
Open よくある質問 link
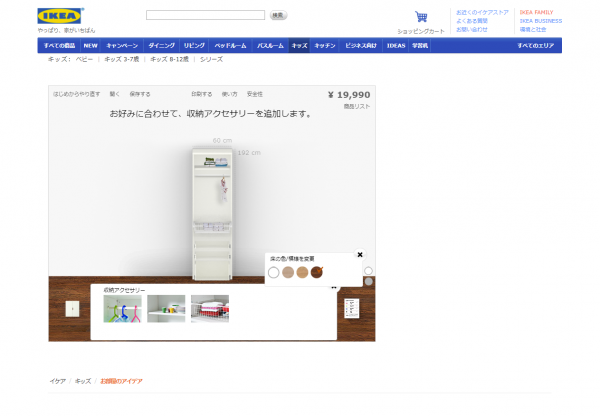472,21
